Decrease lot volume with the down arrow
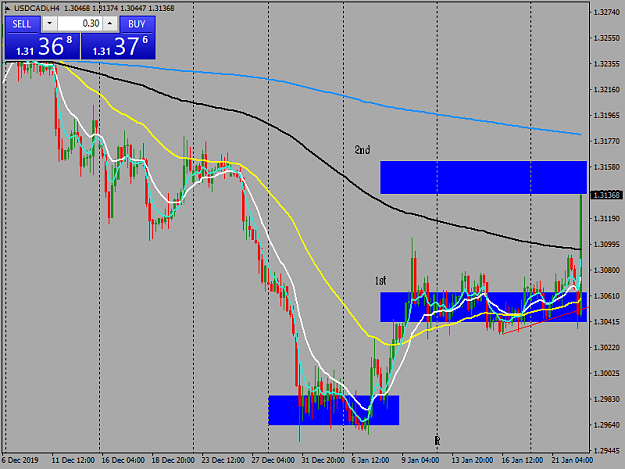The width and height of the screenshot is (625, 469). [49, 24]
